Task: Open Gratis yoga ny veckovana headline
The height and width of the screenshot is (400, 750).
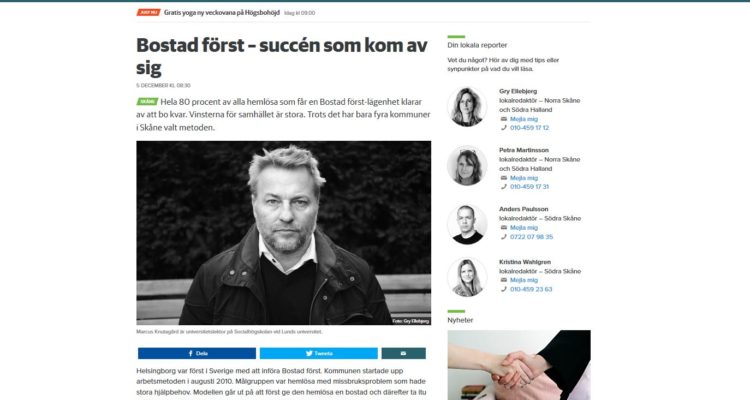Action: (221, 12)
